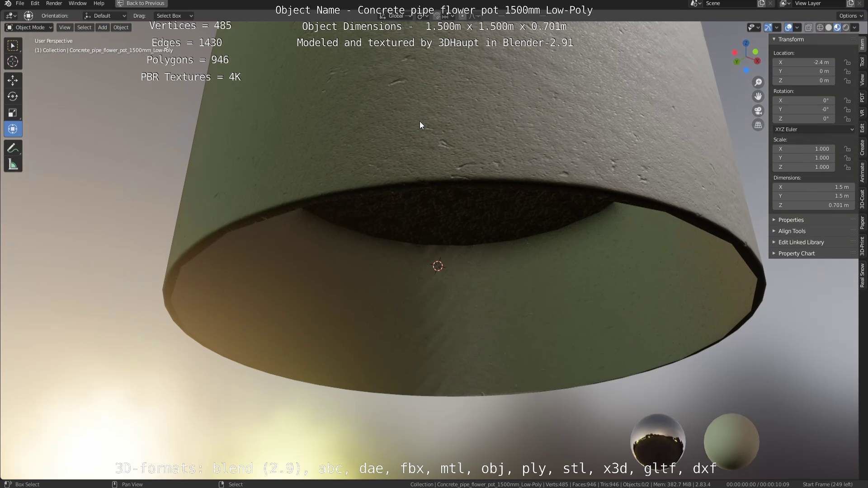Click the HDRI preview sphere
Screen dimensions: 868x488
[x=658, y=442]
